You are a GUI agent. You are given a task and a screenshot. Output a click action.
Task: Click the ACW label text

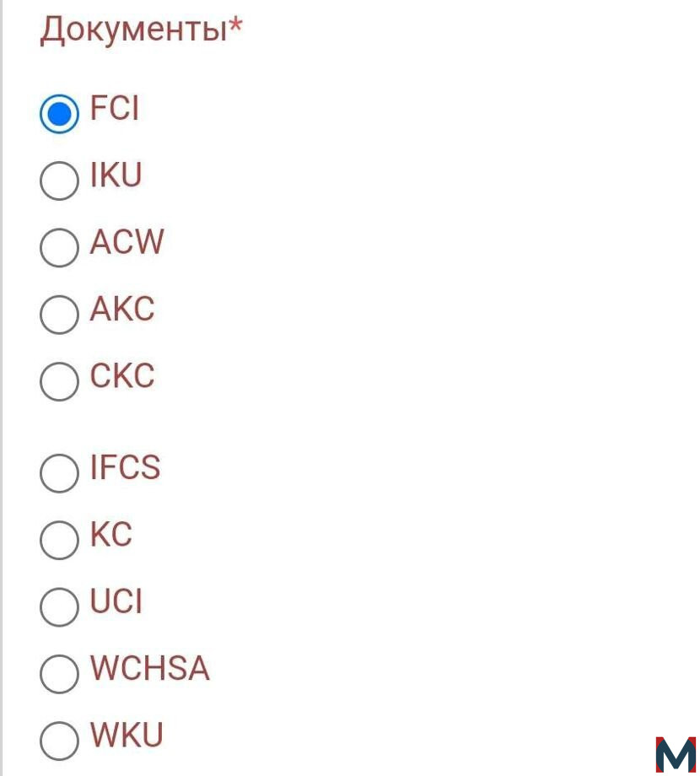pyautogui.click(x=127, y=242)
